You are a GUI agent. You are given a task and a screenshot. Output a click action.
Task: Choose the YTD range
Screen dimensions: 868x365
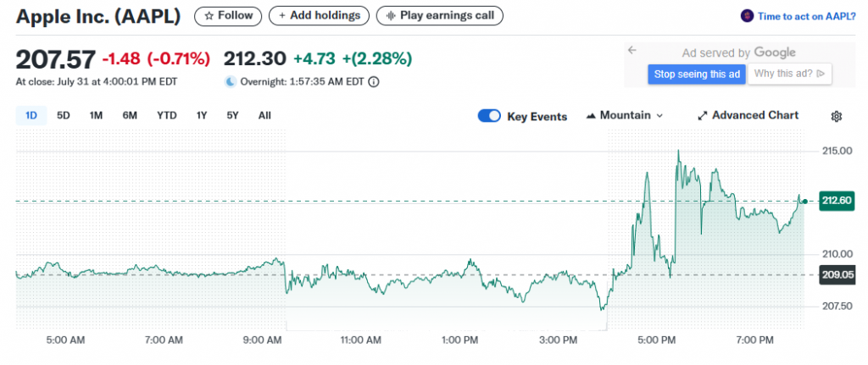167,115
